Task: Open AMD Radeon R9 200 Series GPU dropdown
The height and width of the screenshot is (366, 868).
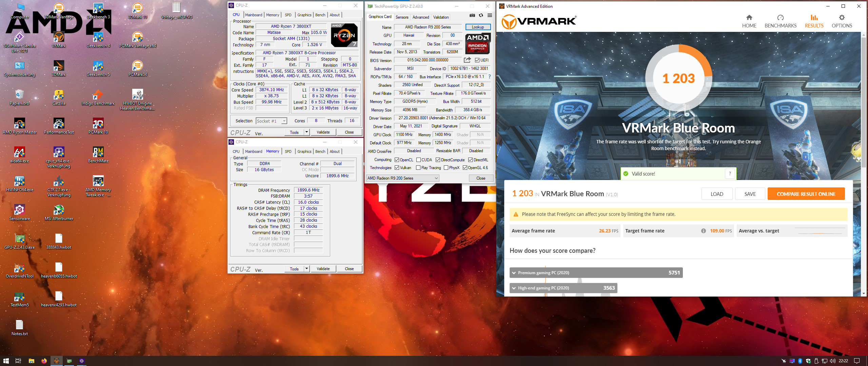Action: (x=403, y=178)
